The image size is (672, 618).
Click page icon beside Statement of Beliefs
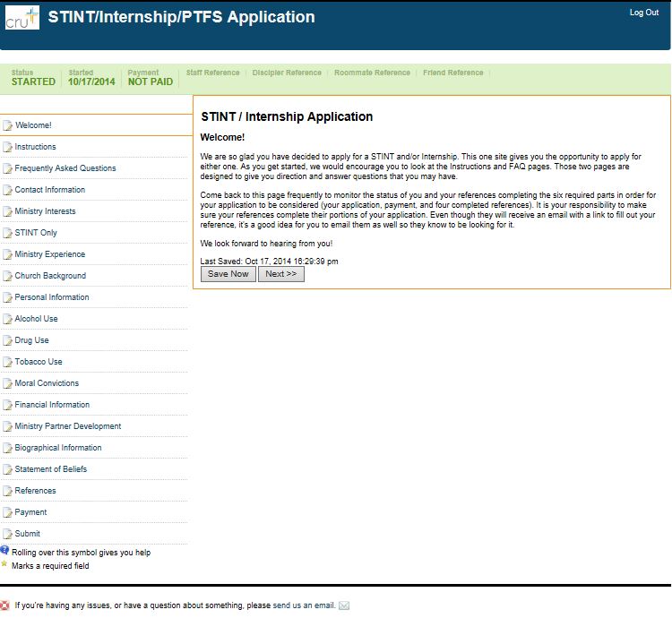click(x=7, y=469)
